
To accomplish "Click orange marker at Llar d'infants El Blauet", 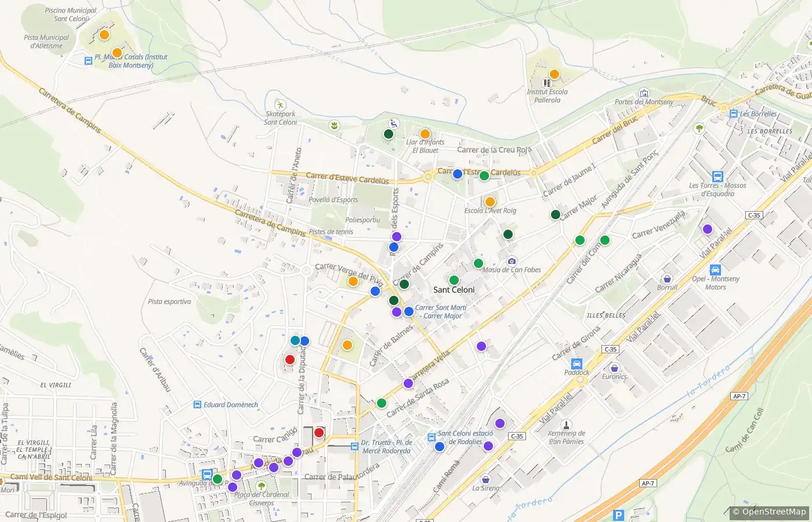I will coord(425,134).
